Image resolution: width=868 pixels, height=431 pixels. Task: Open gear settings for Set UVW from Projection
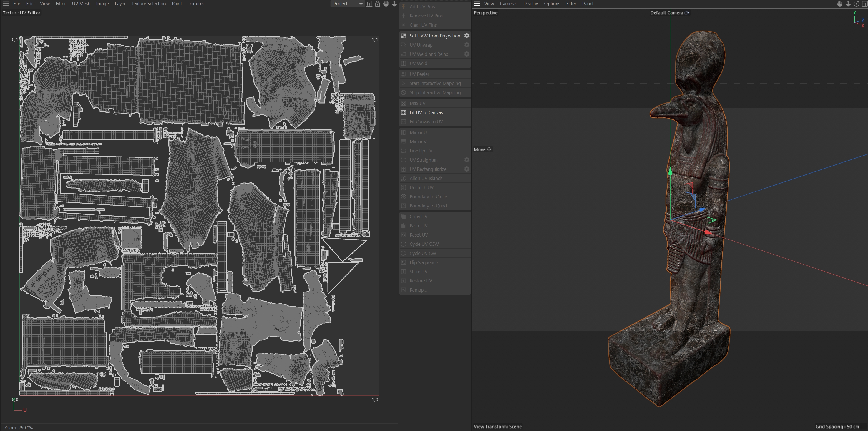pos(467,36)
